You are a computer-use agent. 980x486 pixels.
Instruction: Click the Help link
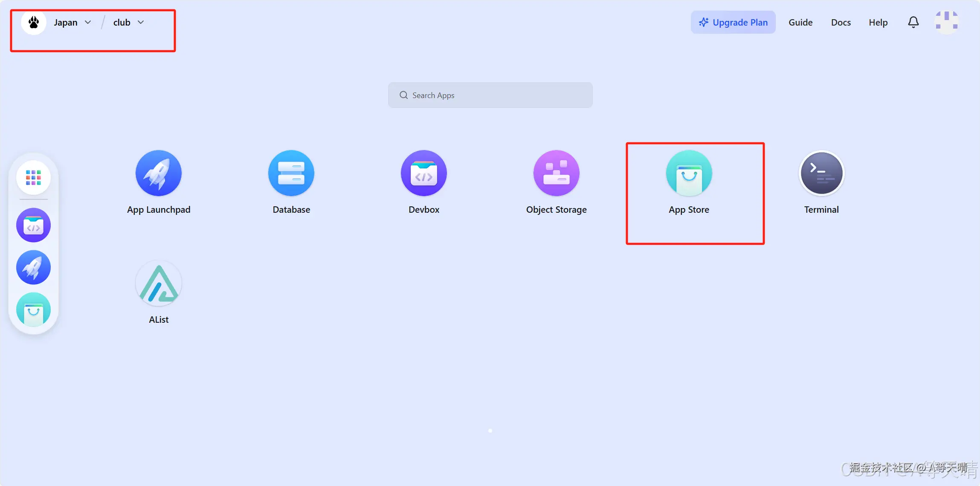[x=878, y=22]
